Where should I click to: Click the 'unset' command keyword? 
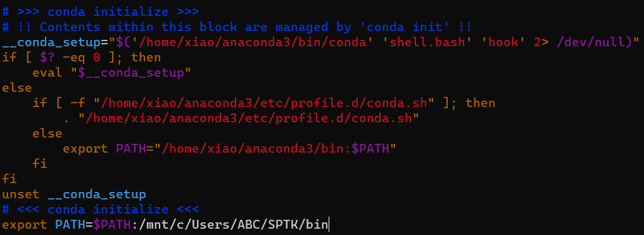pyautogui.click(x=21, y=194)
